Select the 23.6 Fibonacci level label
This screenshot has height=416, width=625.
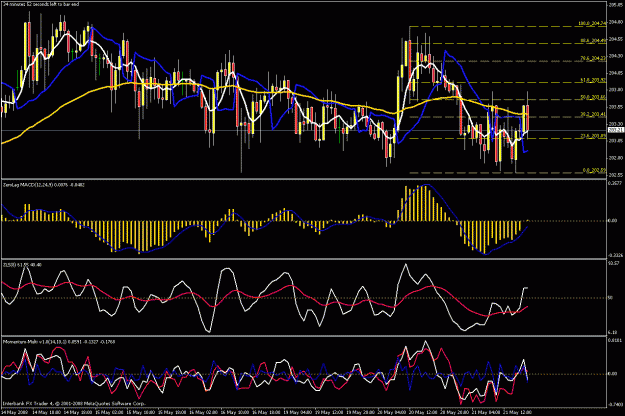[x=593, y=136]
